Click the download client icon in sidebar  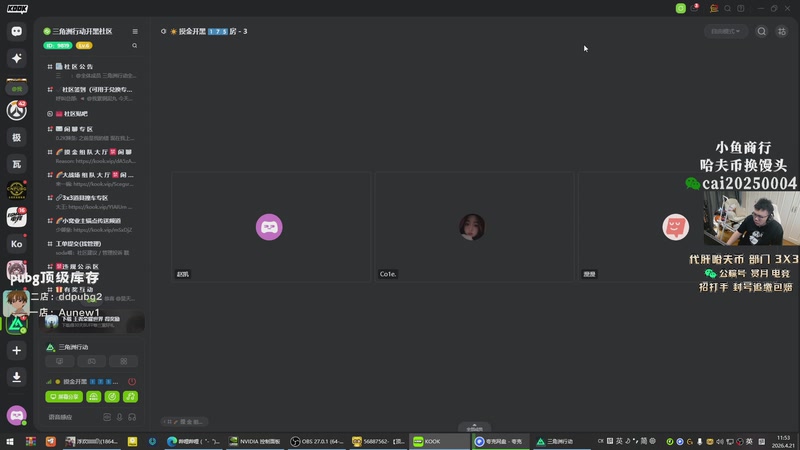16,377
